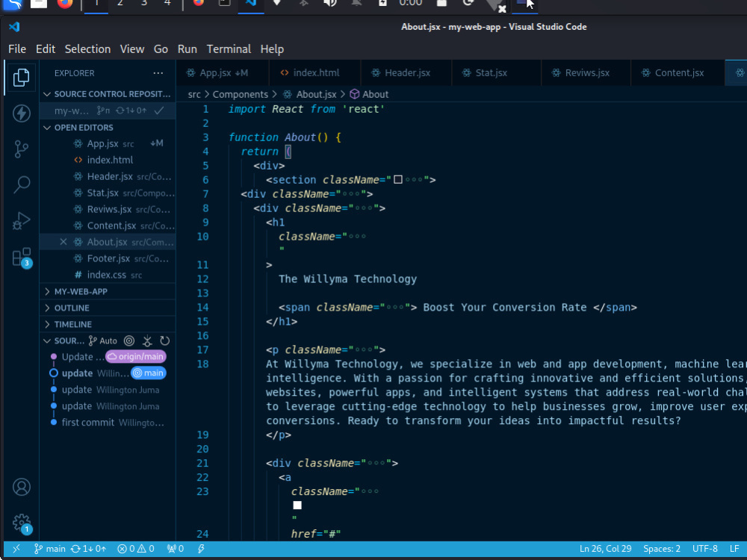Click UTF-8 encoding in status bar
Viewport: 747px width, 560px height.
[704, 549]
